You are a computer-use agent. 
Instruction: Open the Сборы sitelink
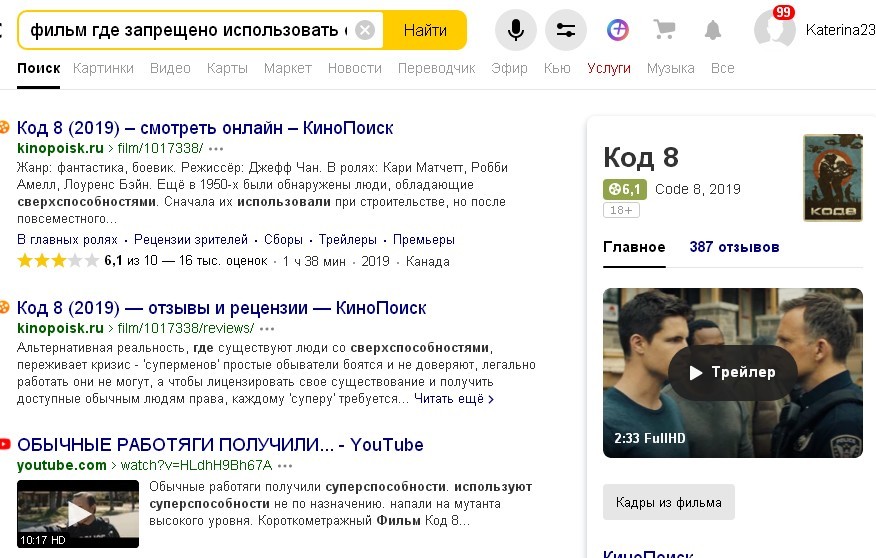(x=283, y=240)
